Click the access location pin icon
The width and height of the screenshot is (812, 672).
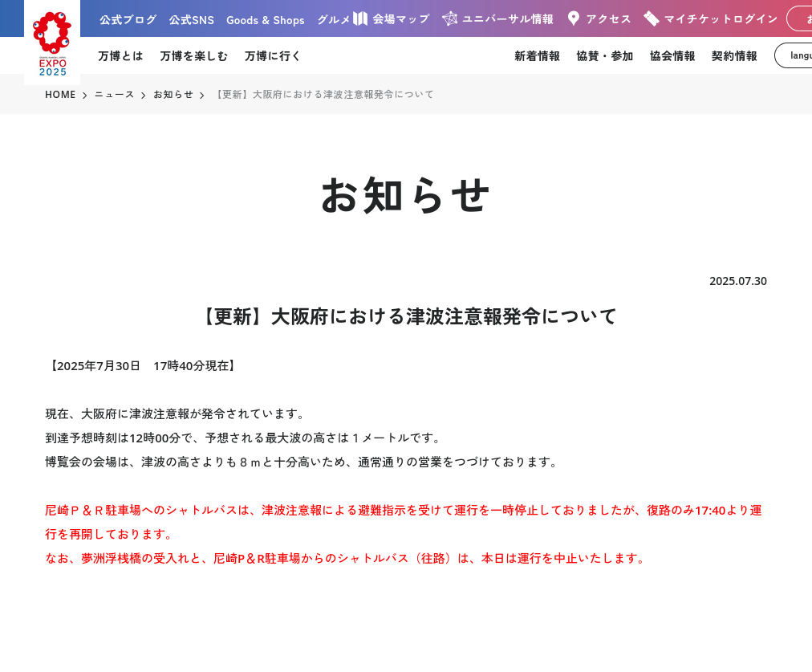pos(573,18)
